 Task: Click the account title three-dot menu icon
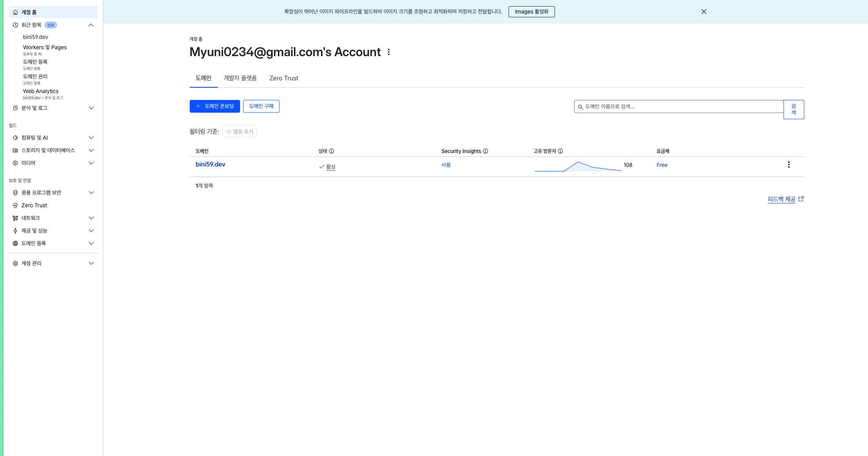(389, 52)
